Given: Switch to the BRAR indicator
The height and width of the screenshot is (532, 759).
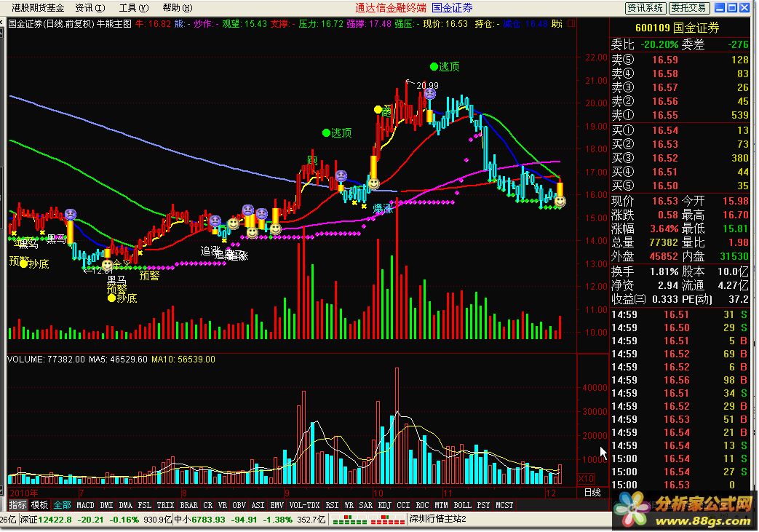Looking at the screenshot, I should 188,505.
